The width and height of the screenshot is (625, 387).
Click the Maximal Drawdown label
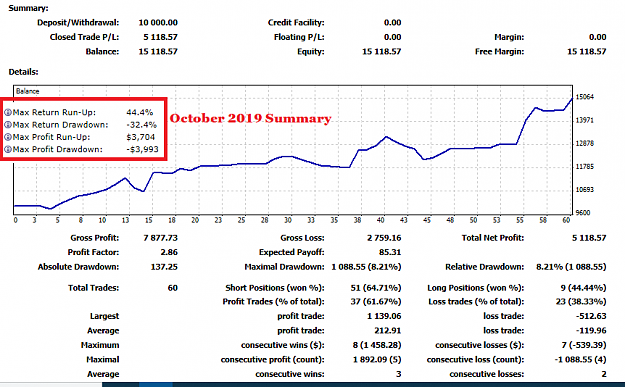click(284, 267)
